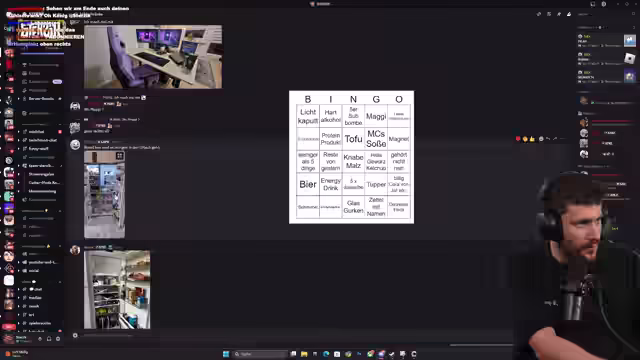The image size is (640, 360).
Task: Open pinned messages in channel header
Action: 559,14
